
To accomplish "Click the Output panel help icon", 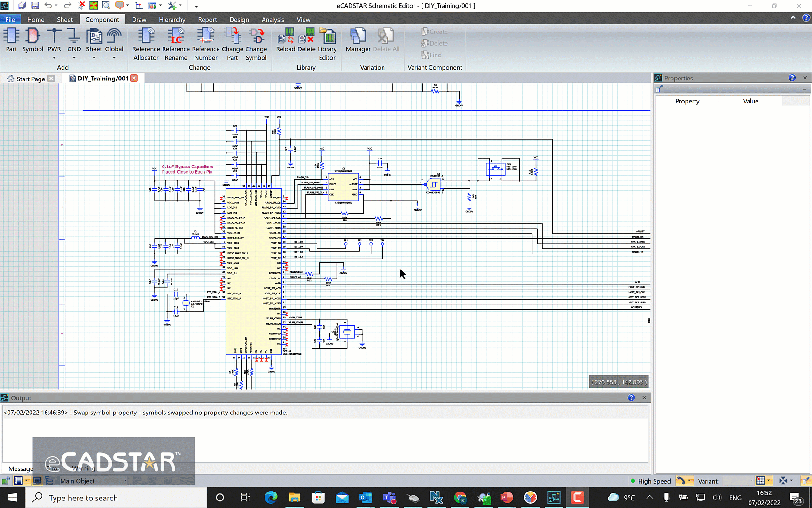I will point(631,397).
